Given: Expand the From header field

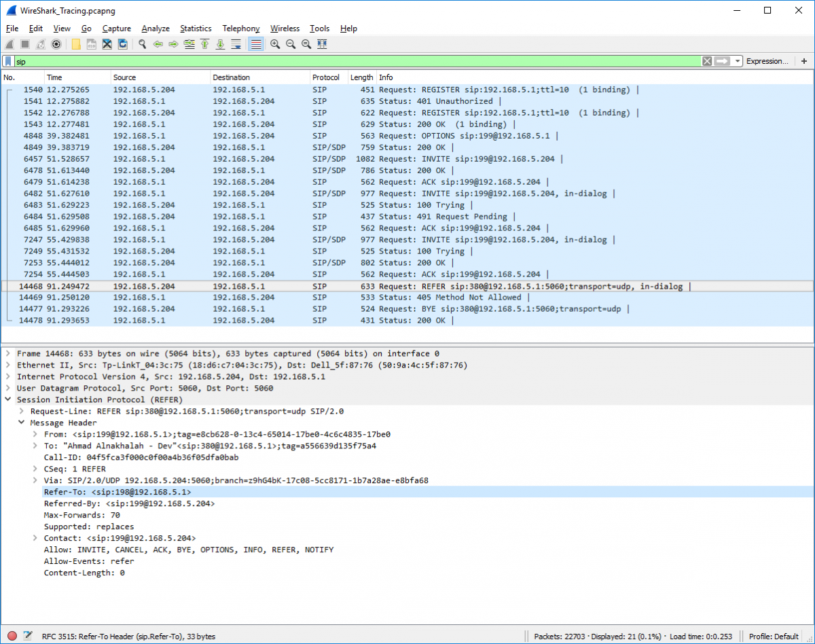Looking at the screenshot, I should (x=35, y=435).
